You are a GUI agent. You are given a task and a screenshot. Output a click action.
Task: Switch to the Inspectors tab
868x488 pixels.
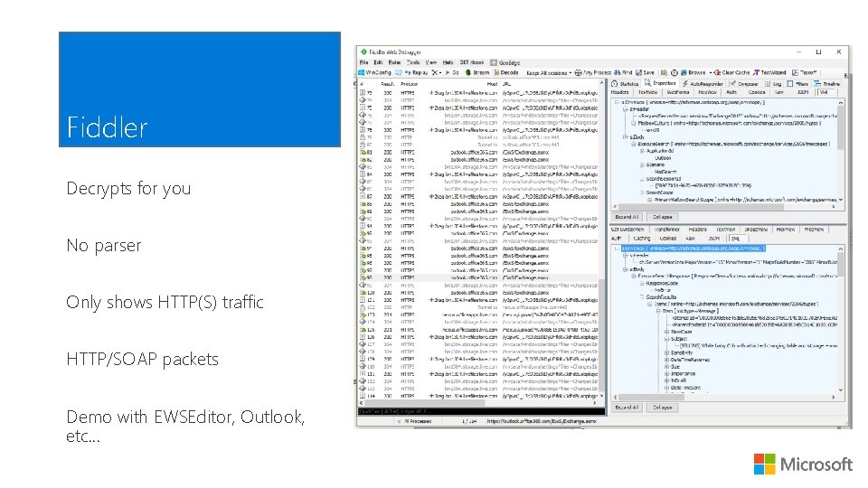click(x=660, y=83)
